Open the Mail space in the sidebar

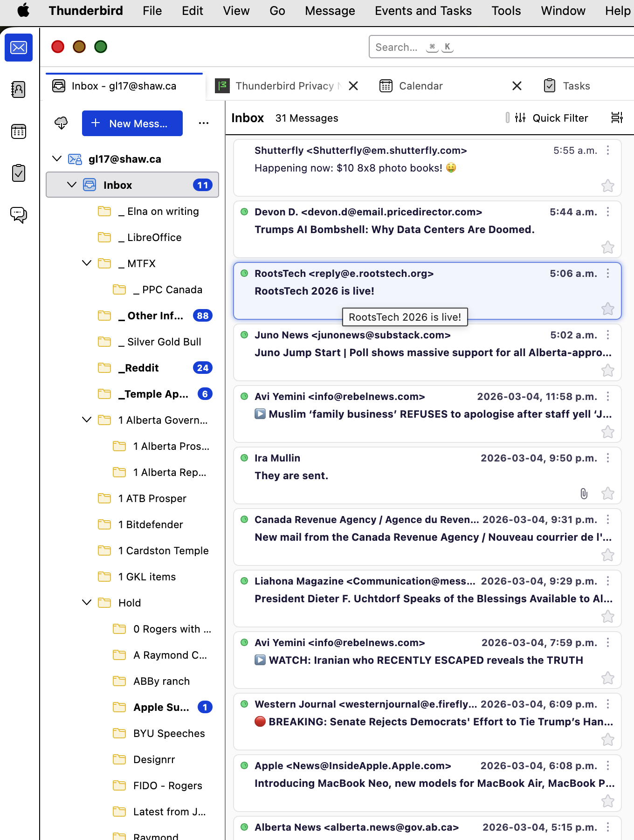click(x=19, y=48)
